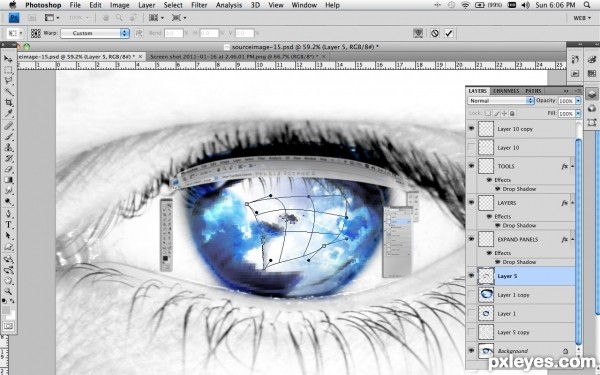The height and width of the screenshot is (375, 600).
Task: Select the Eraser tool
Action: click(8, 170)
